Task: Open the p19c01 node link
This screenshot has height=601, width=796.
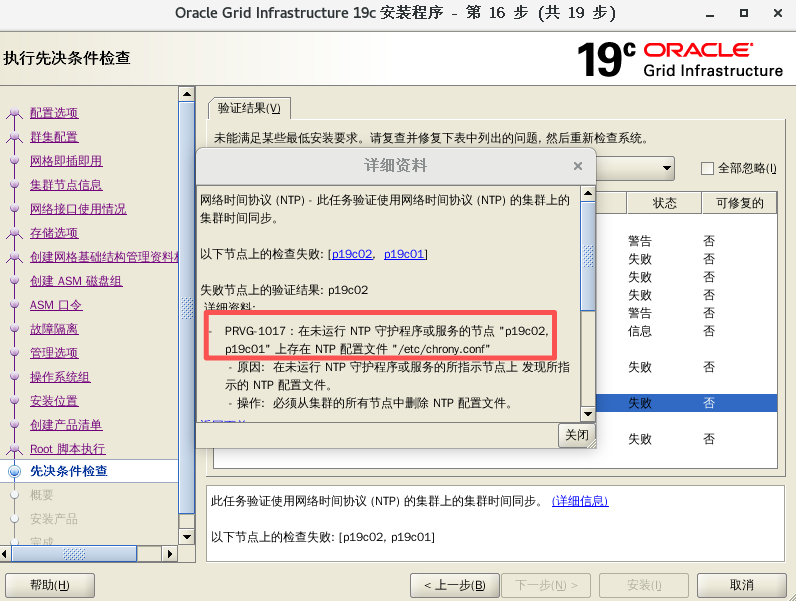Action: pyautogui.click(x=404, y=254)
